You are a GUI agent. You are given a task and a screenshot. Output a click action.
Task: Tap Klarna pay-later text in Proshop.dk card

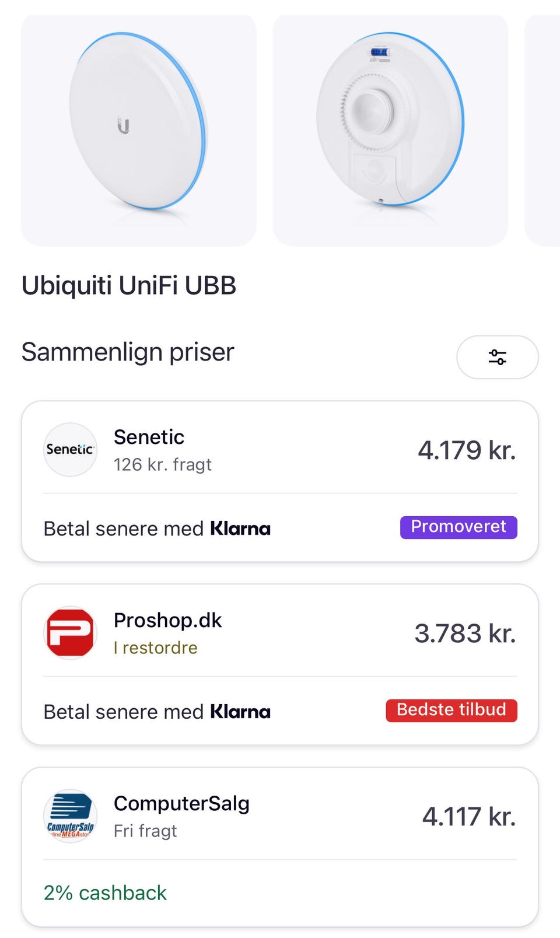tap(157, 712)
